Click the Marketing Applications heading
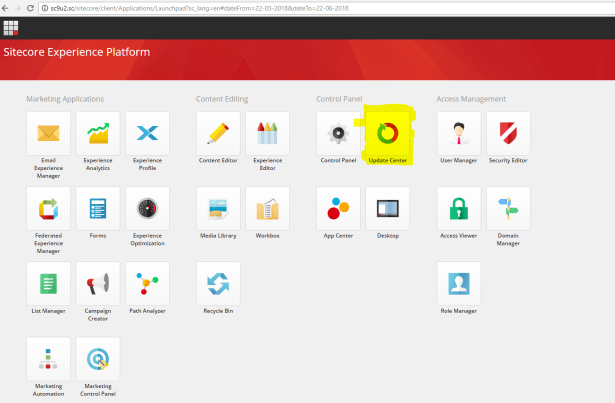 (65, 99)
